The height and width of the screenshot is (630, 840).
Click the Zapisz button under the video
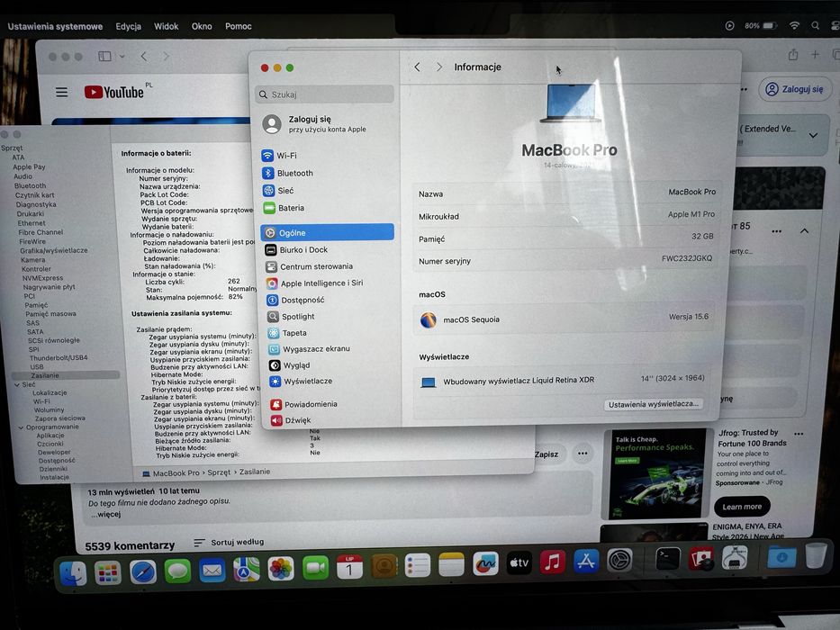tap(546, 454)
